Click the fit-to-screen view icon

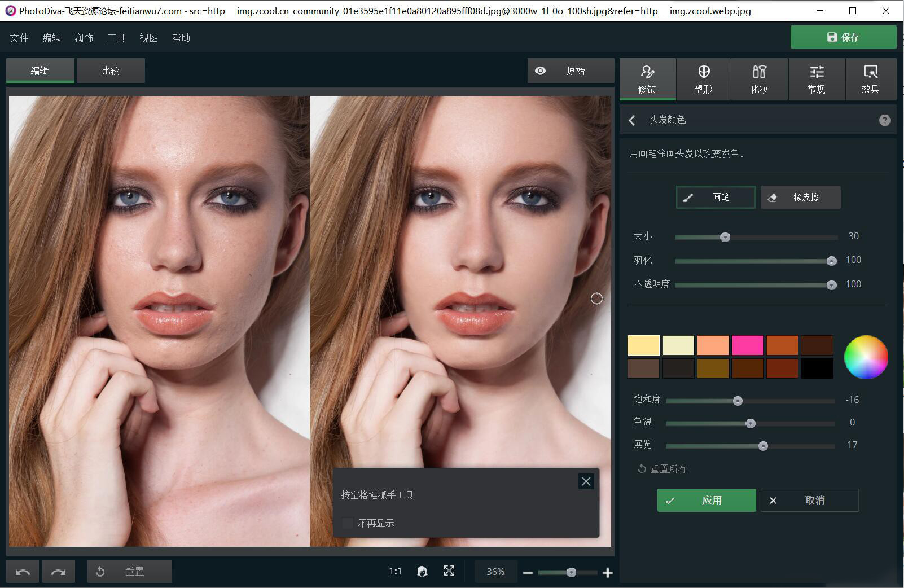[x=449, y=571]
